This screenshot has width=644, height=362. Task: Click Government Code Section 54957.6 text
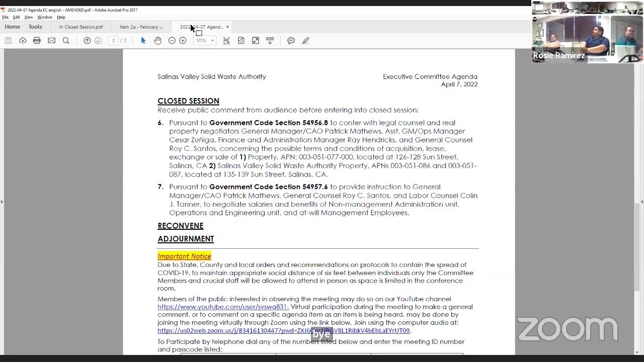269,187
